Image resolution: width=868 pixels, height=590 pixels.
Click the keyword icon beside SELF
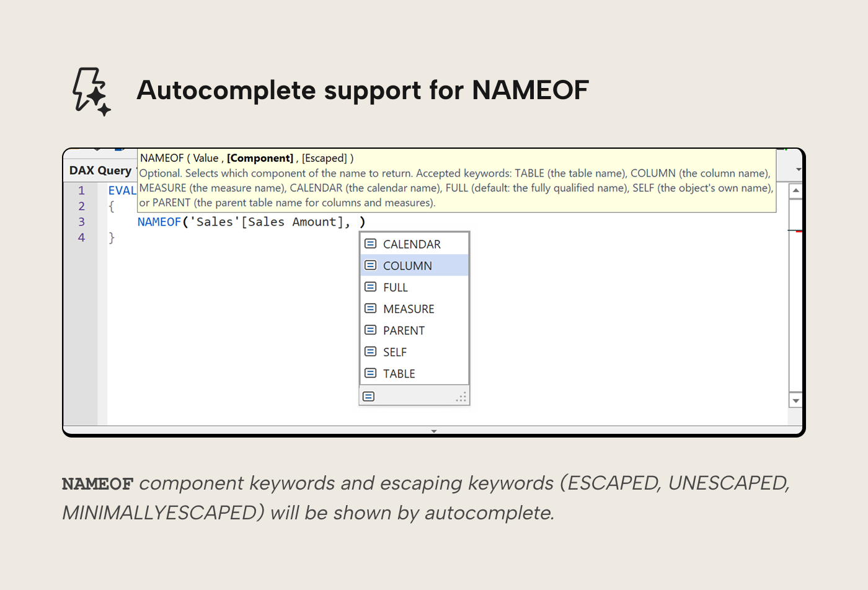click(371, 351)
